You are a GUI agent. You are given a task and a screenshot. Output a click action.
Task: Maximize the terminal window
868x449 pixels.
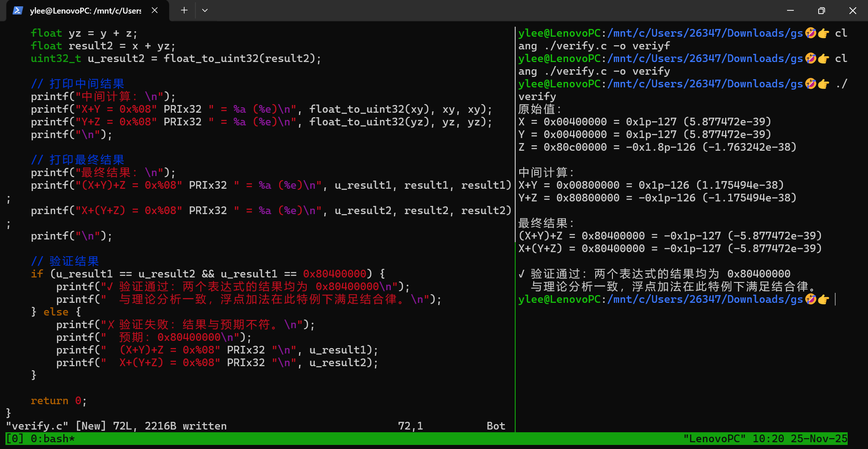[x=821, y=10]
